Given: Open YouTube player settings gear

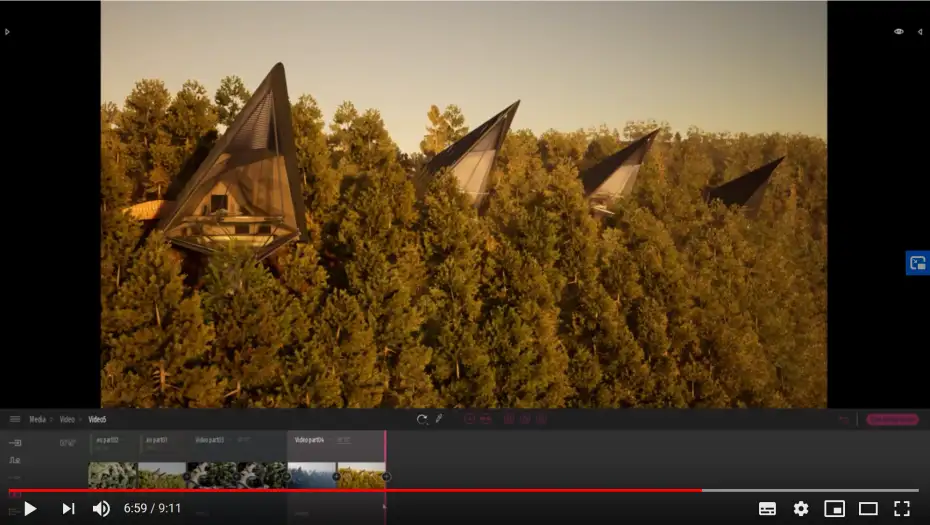Looking at the screenshot, I should click(x=801, y=508).
